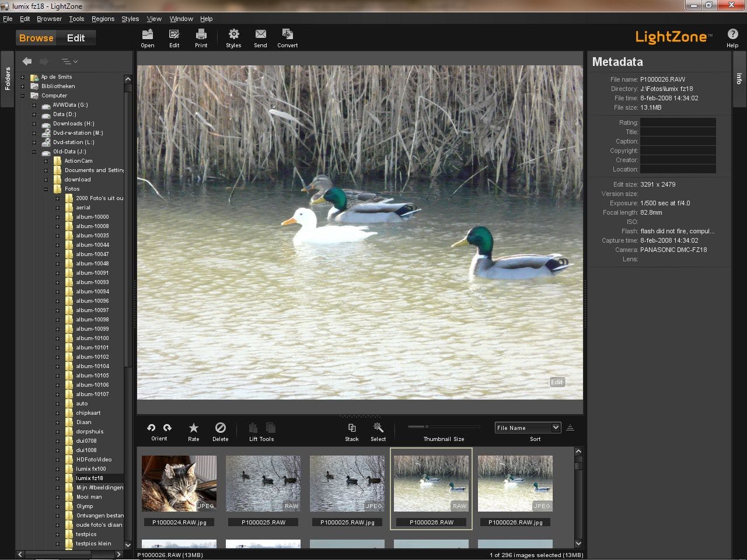747x560 pixels.
Task: Click the Title metadata field
Action: [x=678, y=132]
